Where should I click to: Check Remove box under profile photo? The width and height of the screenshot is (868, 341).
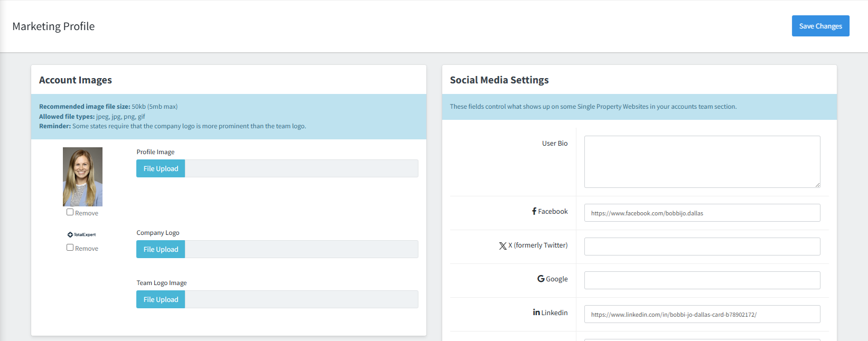pyautogui.click(x=70, y=212)
